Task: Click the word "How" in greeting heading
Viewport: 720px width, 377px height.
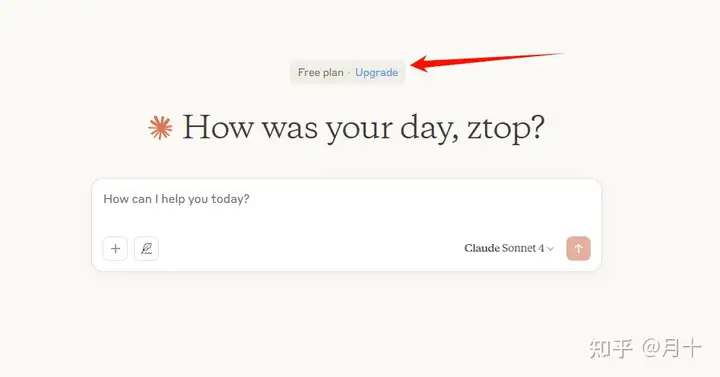Action: point(218,127)
